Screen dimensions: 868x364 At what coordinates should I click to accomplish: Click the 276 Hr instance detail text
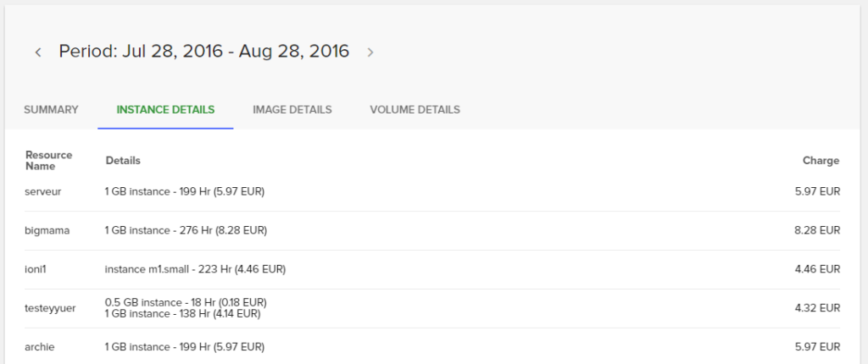pyautogui.click(x=186, y=231)
